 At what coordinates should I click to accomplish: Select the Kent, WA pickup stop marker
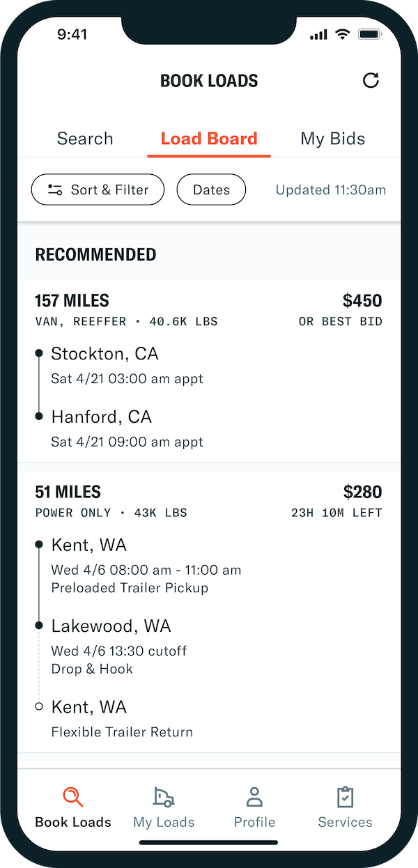pyautogui.click(x=40, y=543)
